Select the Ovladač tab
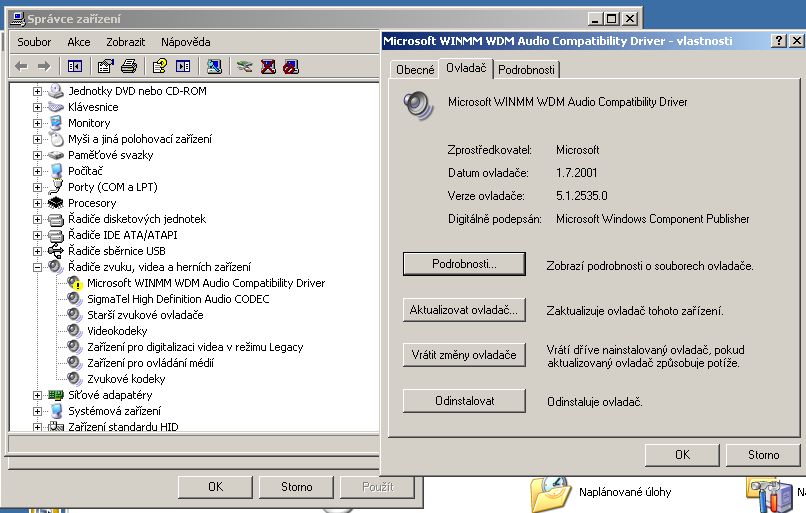Viewport: 806px width, 513px height. 466,68
